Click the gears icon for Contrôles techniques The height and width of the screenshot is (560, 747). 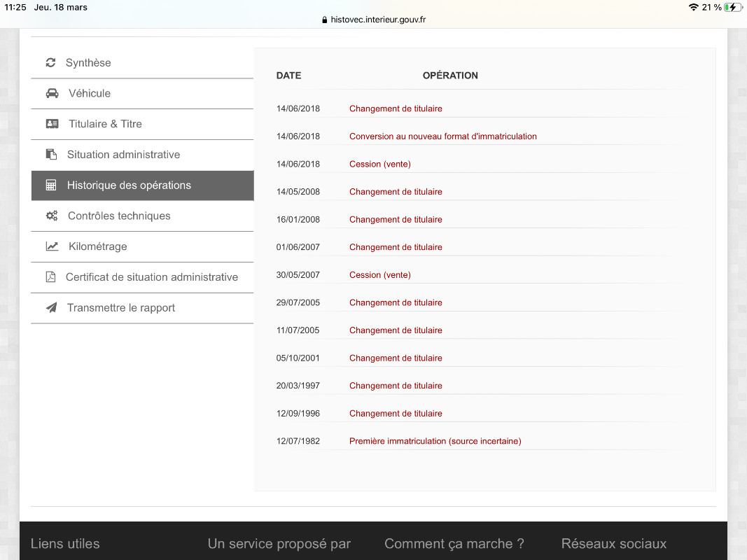52,216
